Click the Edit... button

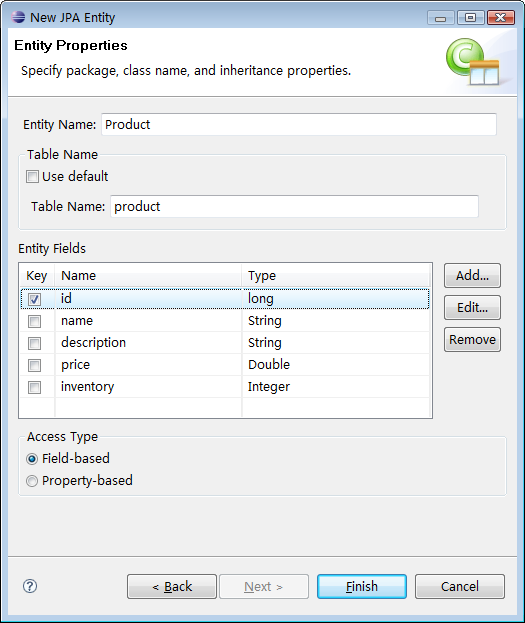pos(472,308)
